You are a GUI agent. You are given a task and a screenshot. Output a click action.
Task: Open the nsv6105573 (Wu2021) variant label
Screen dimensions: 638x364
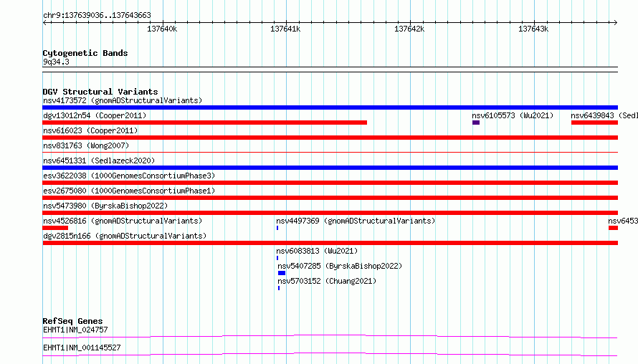coord(513,115)
